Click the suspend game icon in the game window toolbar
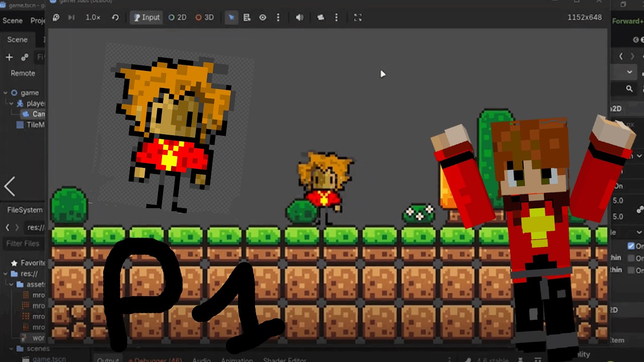 click(56, 18)
